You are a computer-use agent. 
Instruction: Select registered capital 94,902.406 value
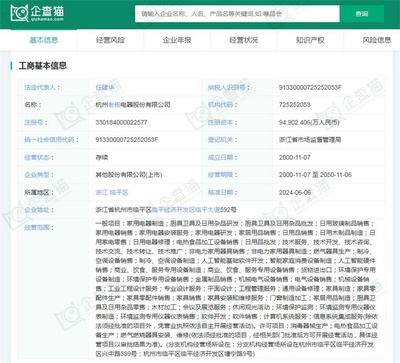click(x=309, y=122)
